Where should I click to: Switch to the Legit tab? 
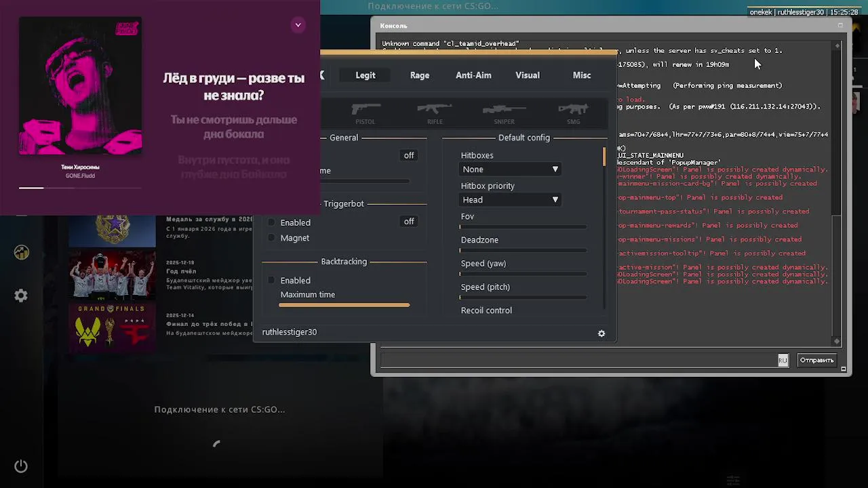(366, 75)
